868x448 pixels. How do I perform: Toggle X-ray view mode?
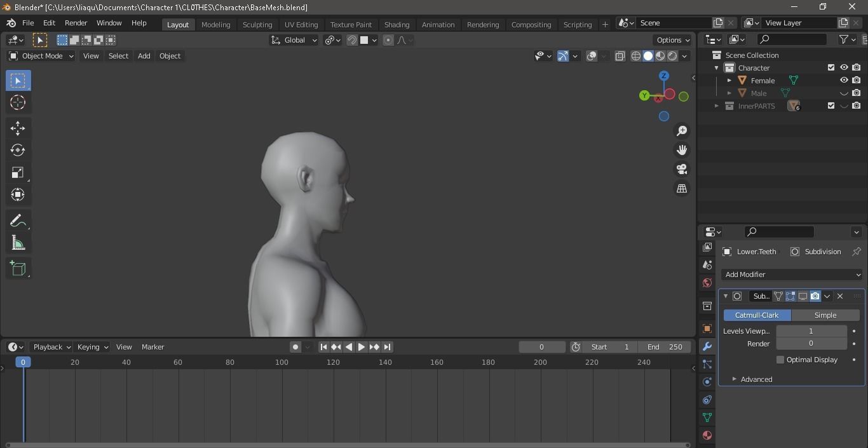pyautogui.click(x=620, y=56)
